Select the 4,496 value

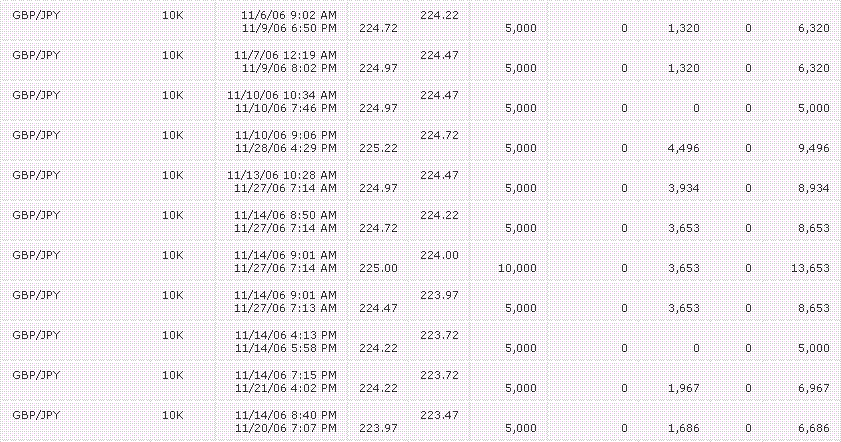683,148
